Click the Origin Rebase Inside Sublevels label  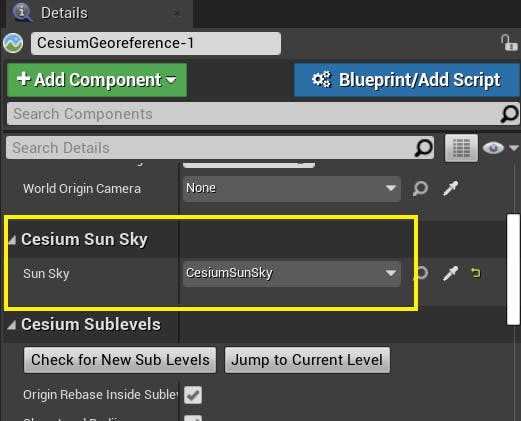click(101, 395)
